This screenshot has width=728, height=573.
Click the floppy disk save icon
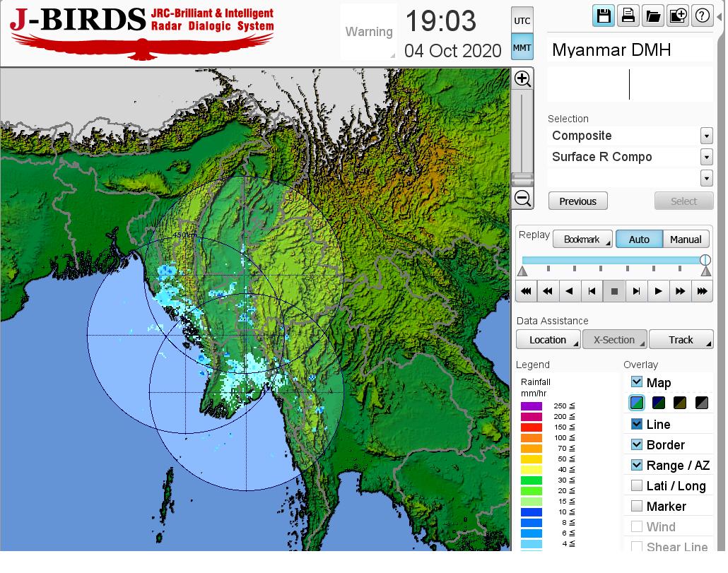point(604,16)
